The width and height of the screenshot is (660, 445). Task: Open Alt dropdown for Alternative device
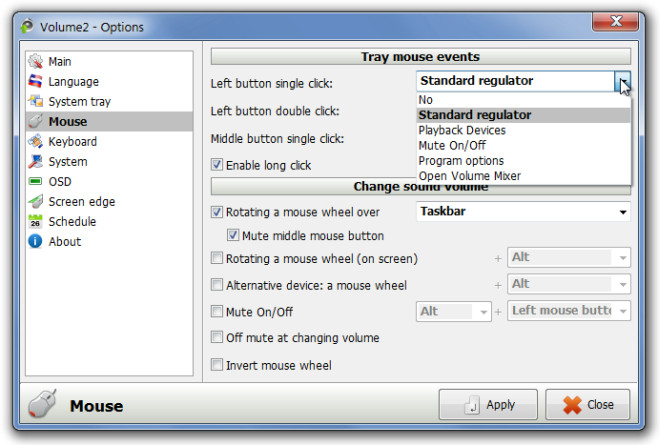[x=569, y=284]
